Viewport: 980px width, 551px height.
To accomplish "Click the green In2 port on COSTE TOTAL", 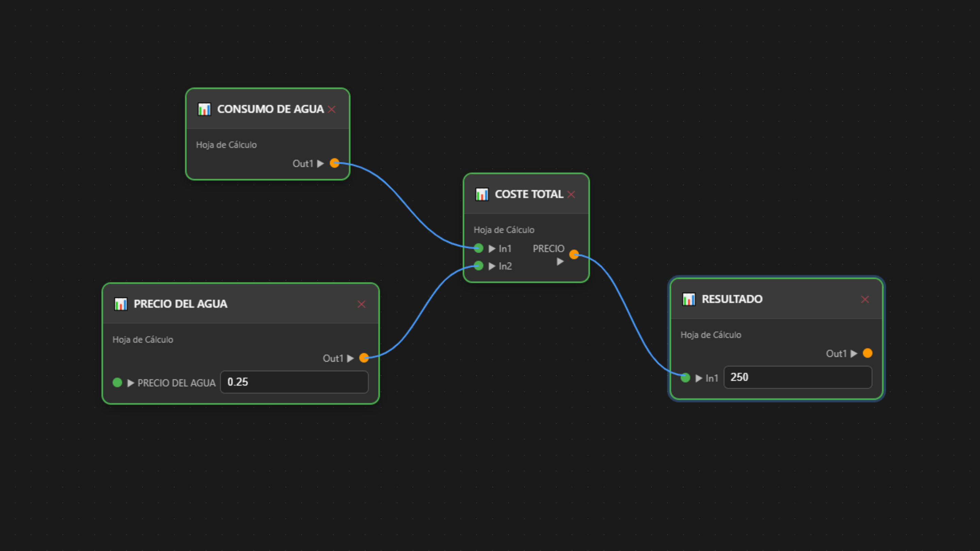I will click(478, 266).
